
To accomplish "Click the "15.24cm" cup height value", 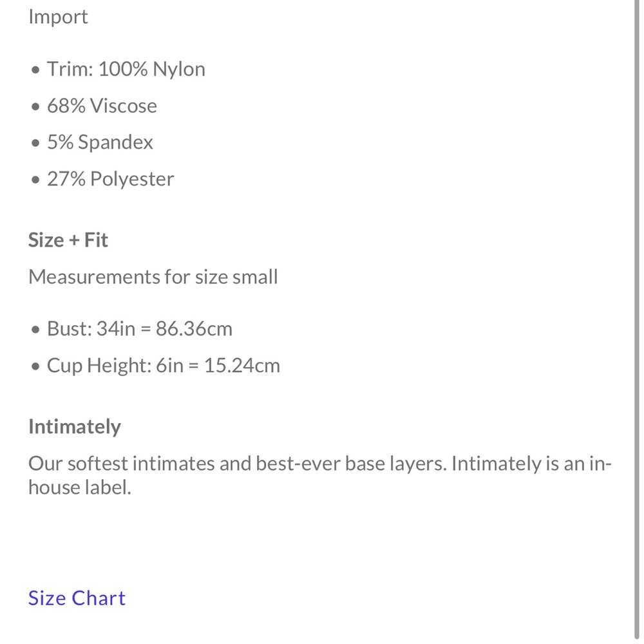I will point(242,366).
